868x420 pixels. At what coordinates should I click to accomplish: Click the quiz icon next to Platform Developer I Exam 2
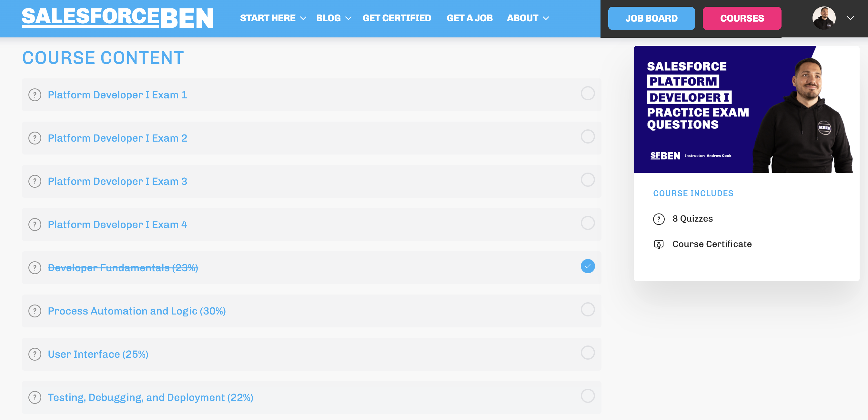[x=35, y=138]
